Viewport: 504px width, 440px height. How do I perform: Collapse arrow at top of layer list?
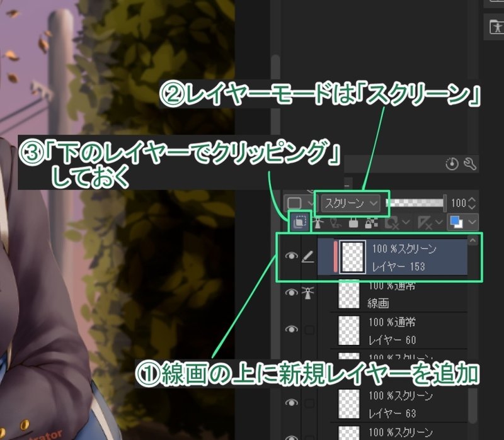coord(472,240)
